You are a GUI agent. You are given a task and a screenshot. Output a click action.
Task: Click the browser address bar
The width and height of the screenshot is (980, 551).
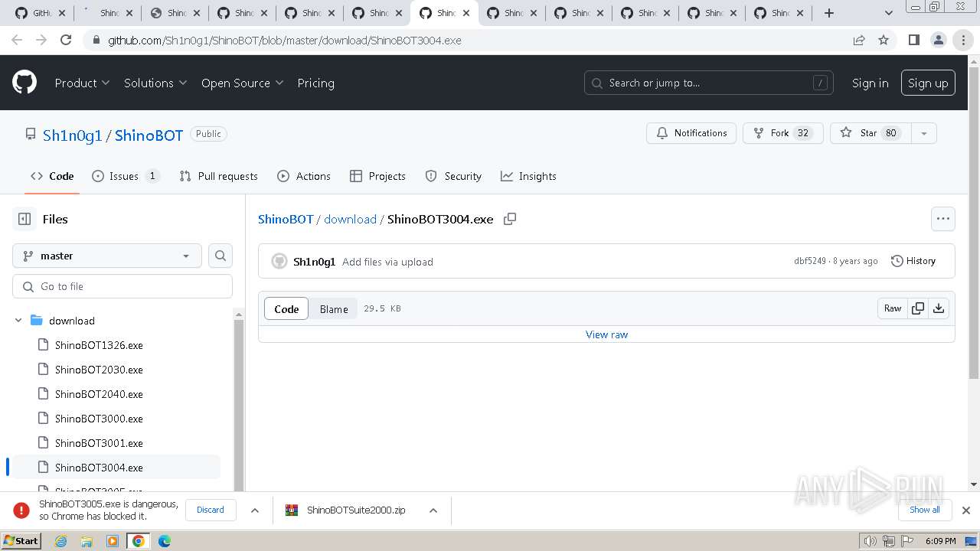475,41
